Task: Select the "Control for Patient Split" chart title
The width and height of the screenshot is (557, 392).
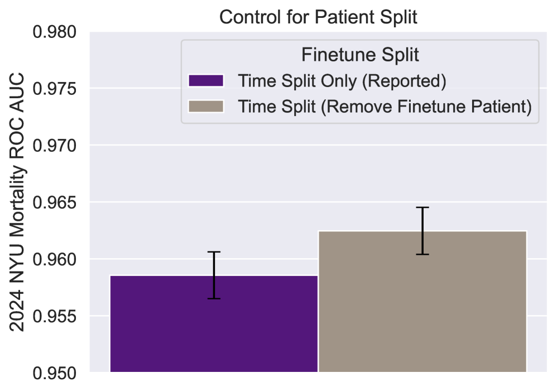Action: click(318, 17)
